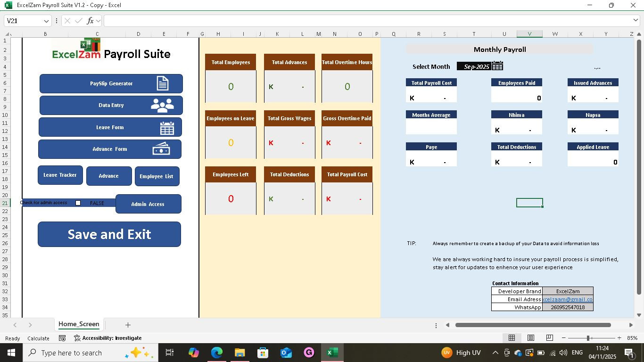
Task: Click the Save and Exit button
Action: coord(109,234)
